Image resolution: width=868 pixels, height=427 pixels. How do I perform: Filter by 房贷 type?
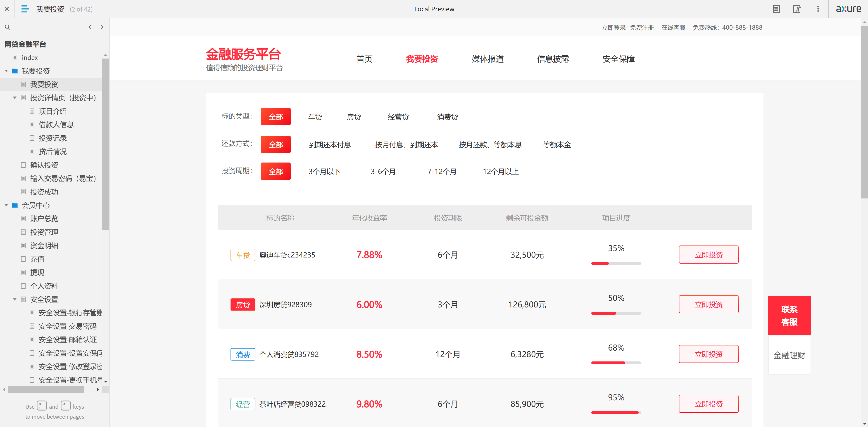pos(354,117)
